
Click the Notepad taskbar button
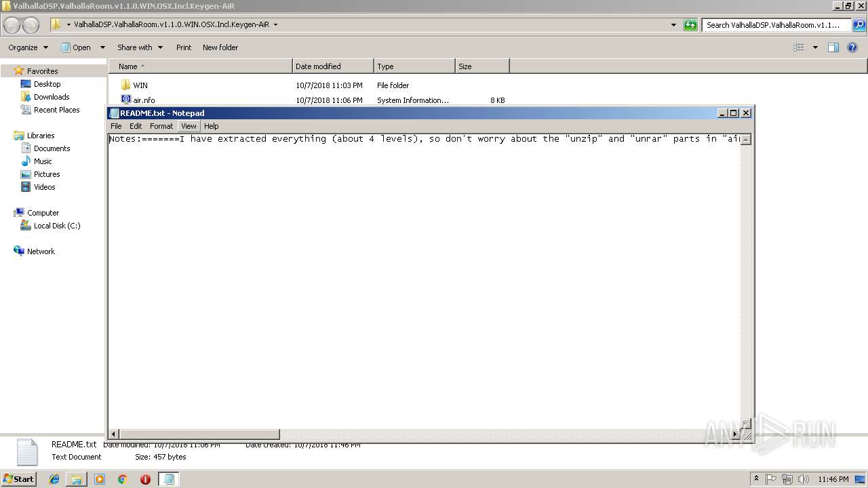click(x=169, y=479)
